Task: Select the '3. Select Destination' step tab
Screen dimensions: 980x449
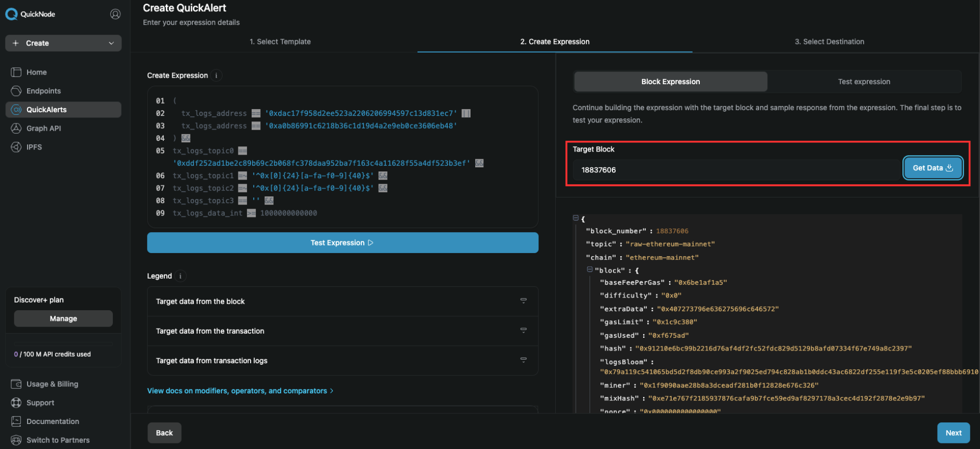Action: 829,42
